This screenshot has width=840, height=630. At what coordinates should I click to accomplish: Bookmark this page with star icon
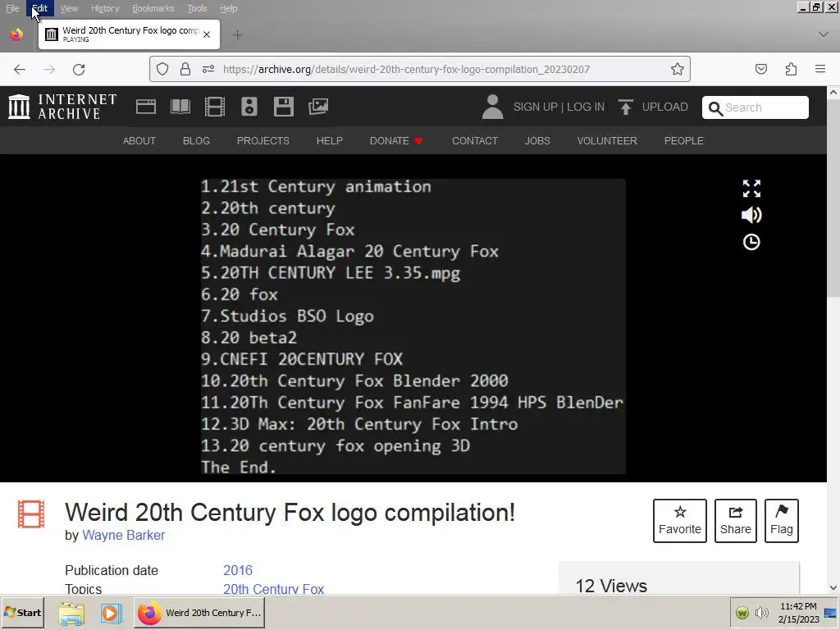pyautogui.click(x=677, y=69)
